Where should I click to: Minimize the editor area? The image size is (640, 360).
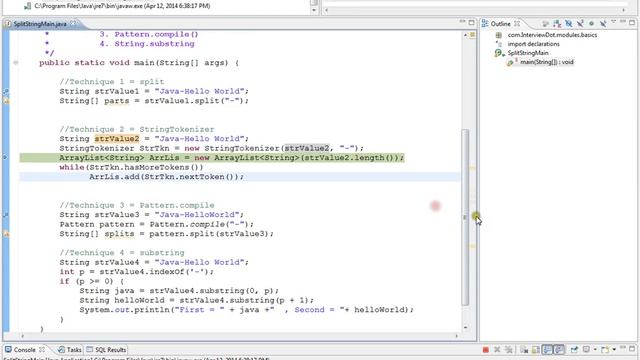tap(462, 22)
